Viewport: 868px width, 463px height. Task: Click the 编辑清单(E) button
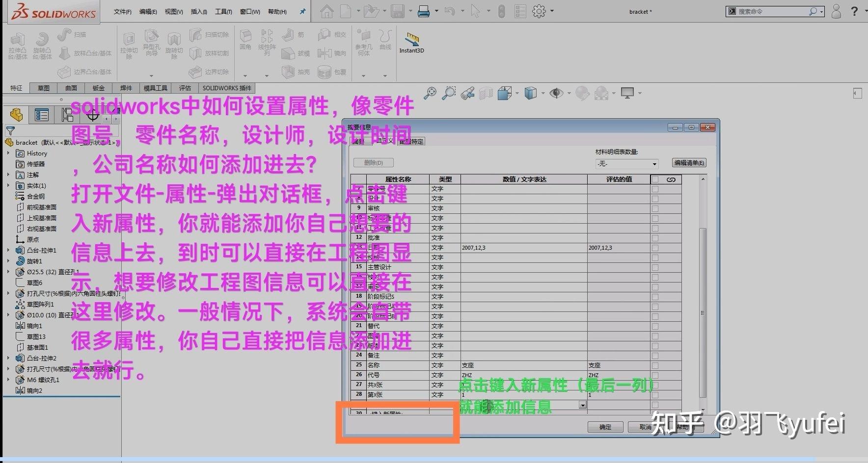pyautogui.click(x=689, y=163)
